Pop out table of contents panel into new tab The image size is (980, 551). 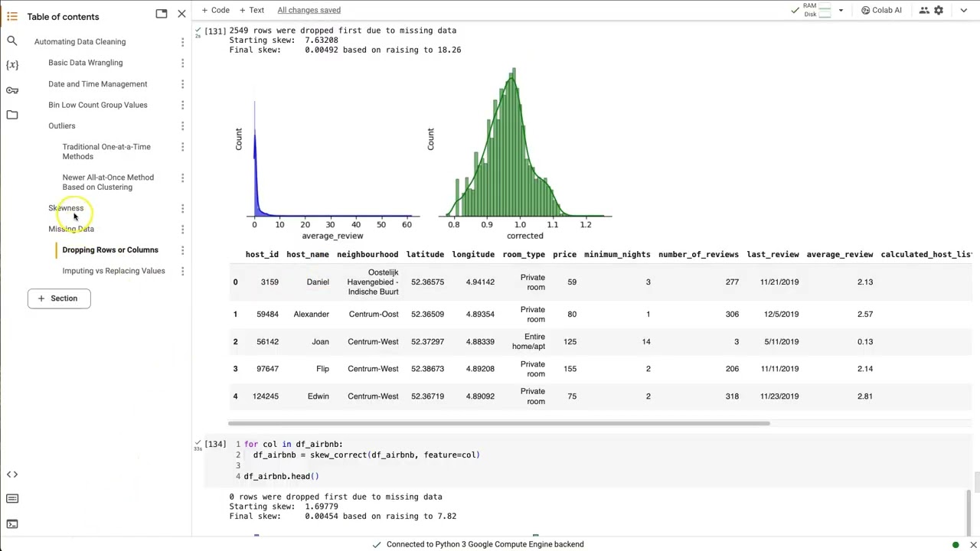162,14
